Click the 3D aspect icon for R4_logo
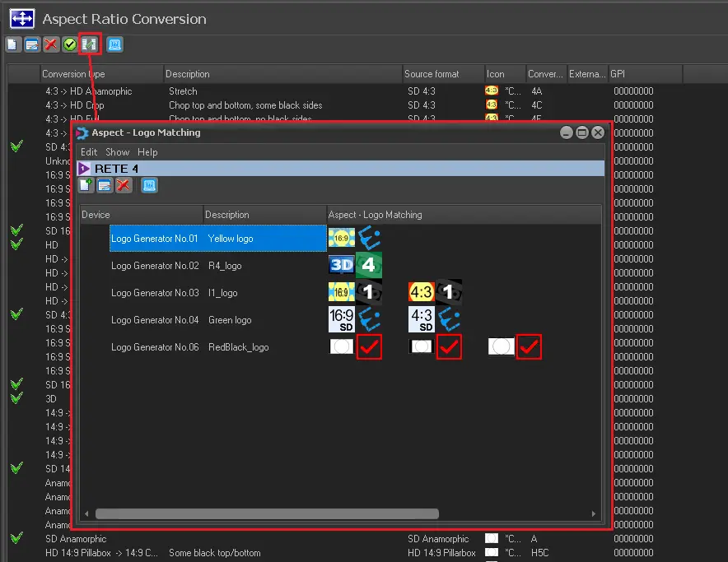The image size is (728, 562). [341, 265]
